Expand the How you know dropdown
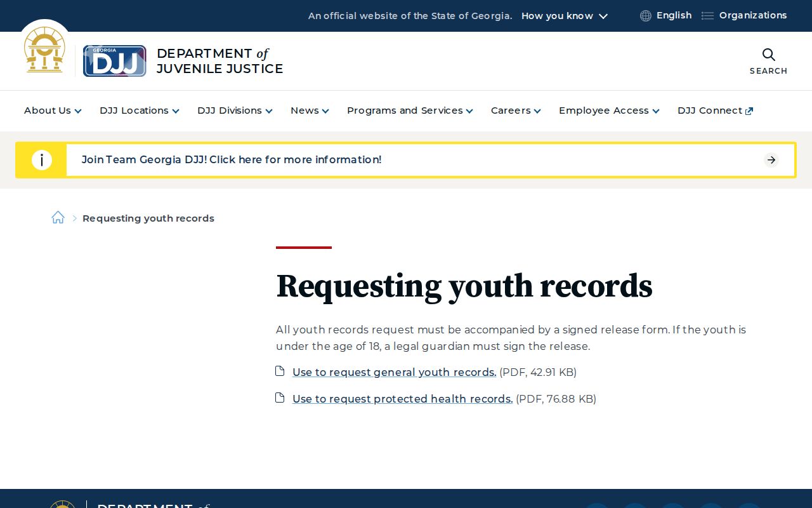Screen dimensions: 812x508 pyautogui.click(x=565, y=16)
